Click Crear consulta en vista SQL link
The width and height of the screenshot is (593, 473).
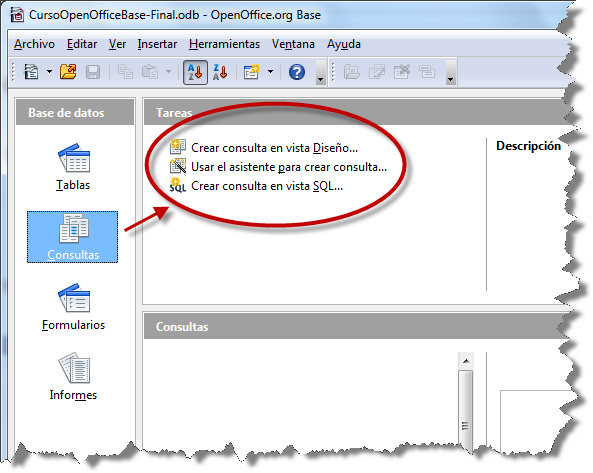point(267,186)
